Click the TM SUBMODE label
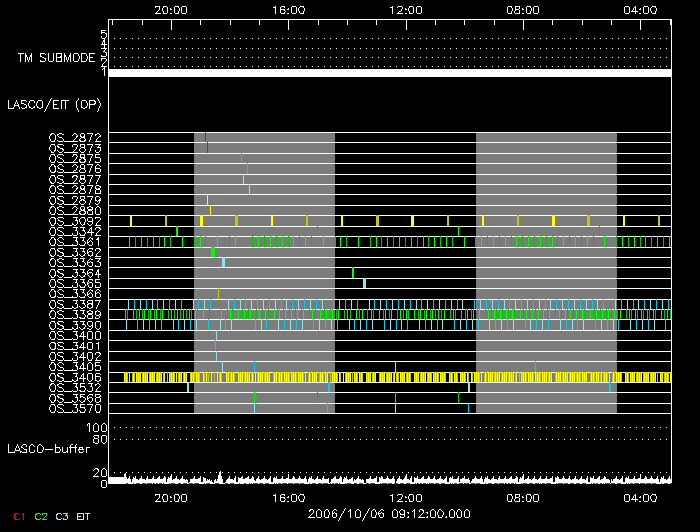Image resolution: width=700 pixels, height=532 pixels. pos(54,58)
